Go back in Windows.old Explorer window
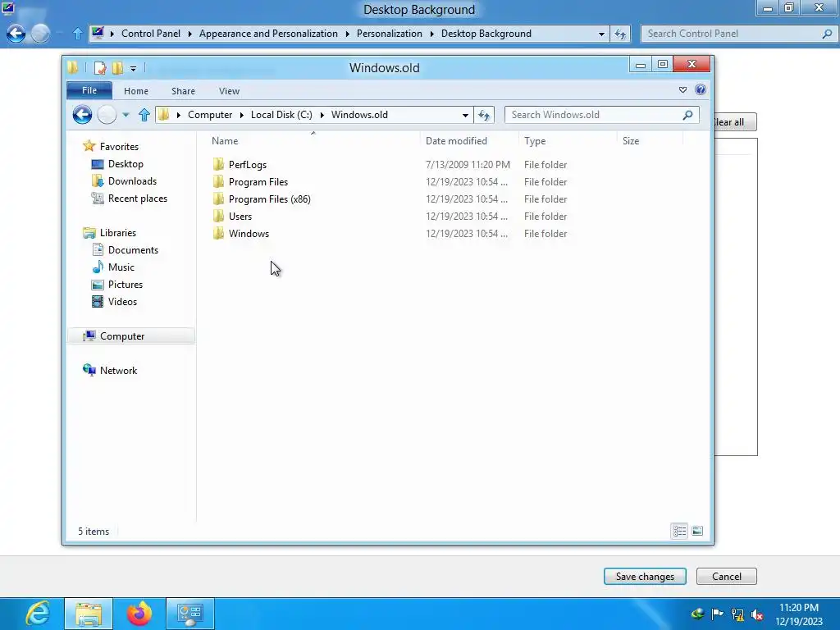The width and height of the screenshot is (840, 630). pos(83,115)
